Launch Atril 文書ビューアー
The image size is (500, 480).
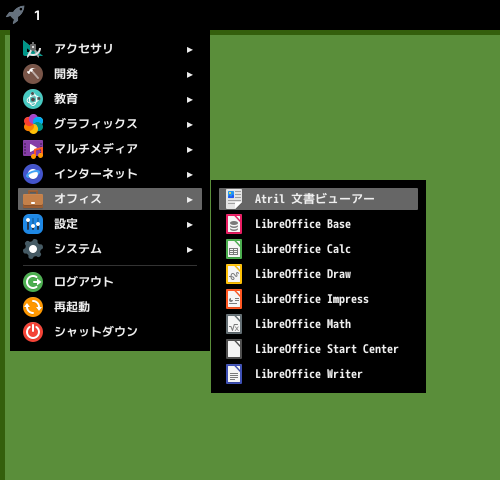(318, 199)
